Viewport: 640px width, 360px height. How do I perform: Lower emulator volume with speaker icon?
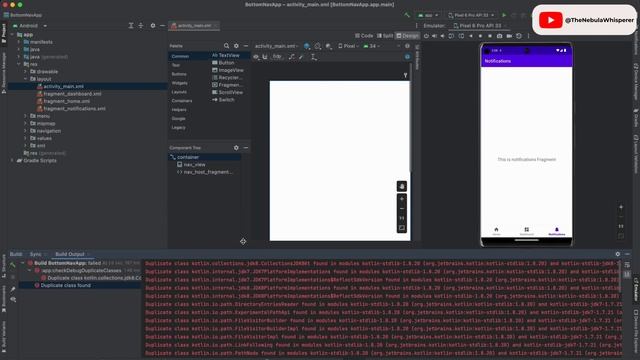442,36
